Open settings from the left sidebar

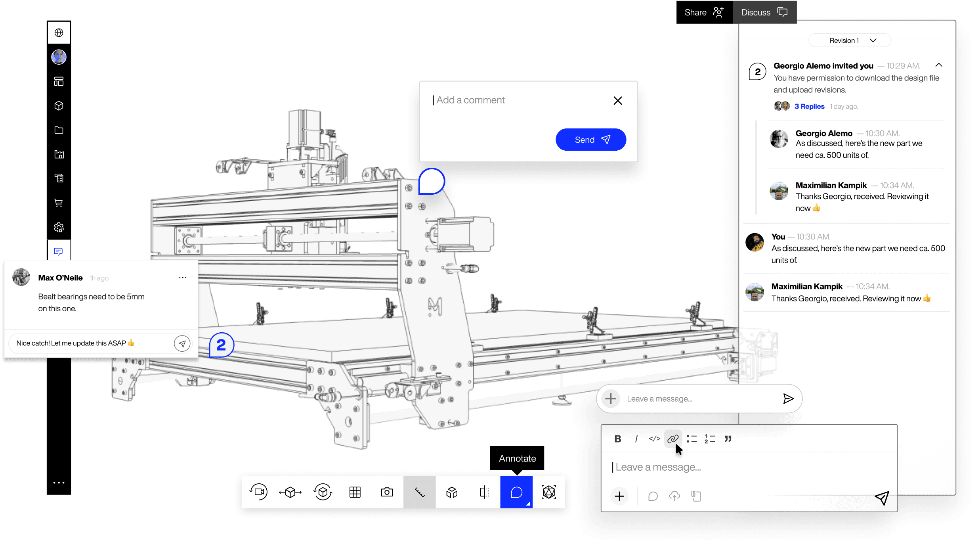click(59, 227)
